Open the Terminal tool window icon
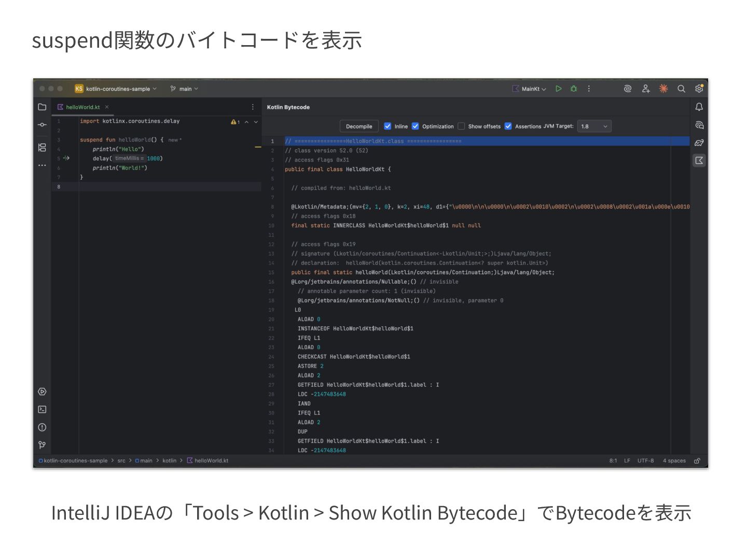The width and height of the screenshot is (747, 560). 42,410
